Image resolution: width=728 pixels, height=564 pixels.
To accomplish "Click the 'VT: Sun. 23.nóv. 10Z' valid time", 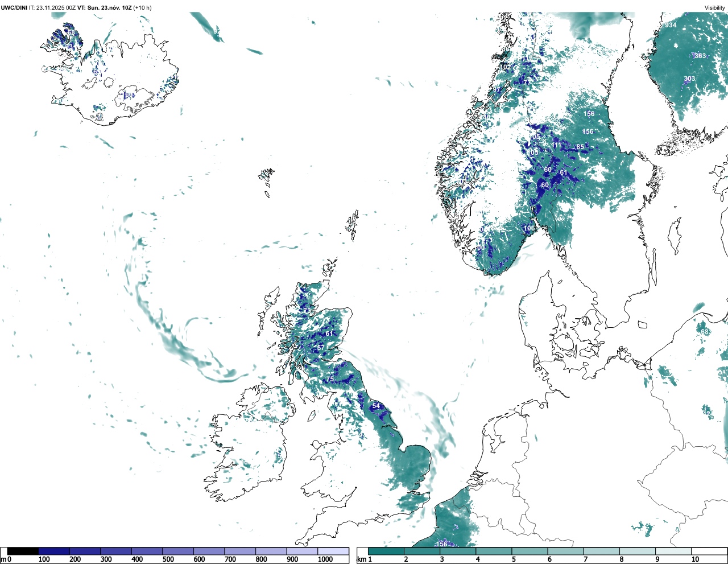I will pos(105,7).
